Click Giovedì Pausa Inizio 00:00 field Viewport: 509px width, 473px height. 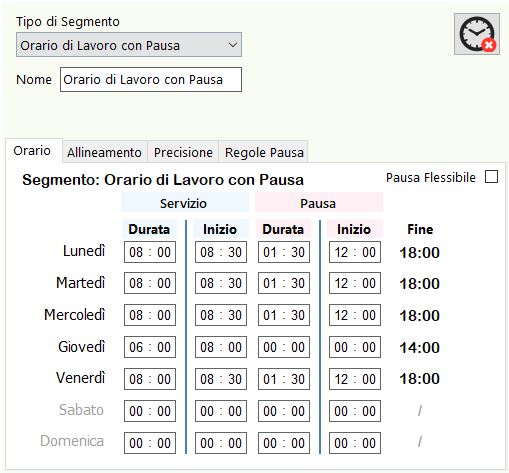click(355, 347)
